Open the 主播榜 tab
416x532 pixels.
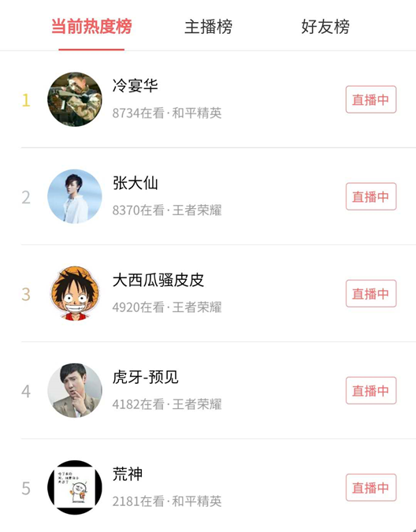pos(208,27)
